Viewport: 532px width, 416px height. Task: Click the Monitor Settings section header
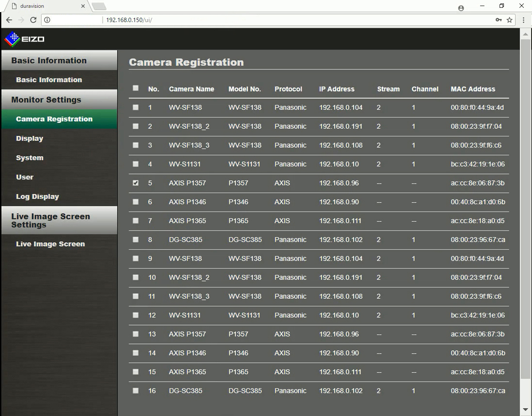(x=59, y=99)
